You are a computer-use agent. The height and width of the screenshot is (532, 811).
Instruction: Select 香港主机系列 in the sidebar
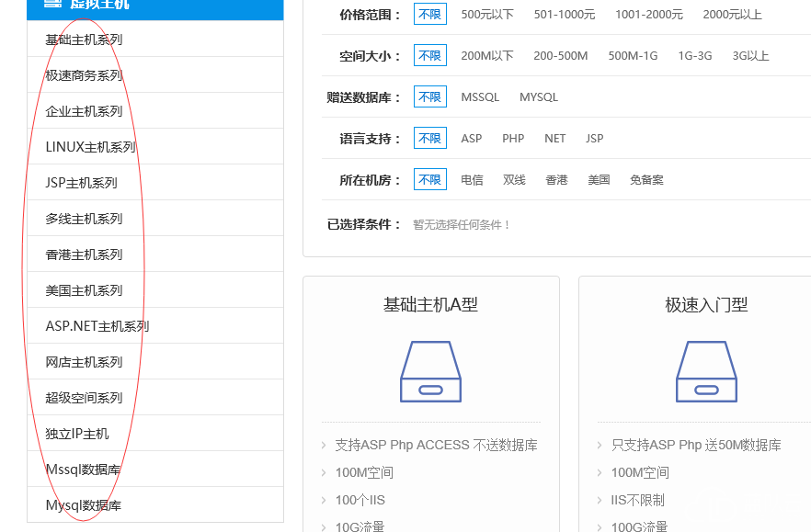(84, 254)
